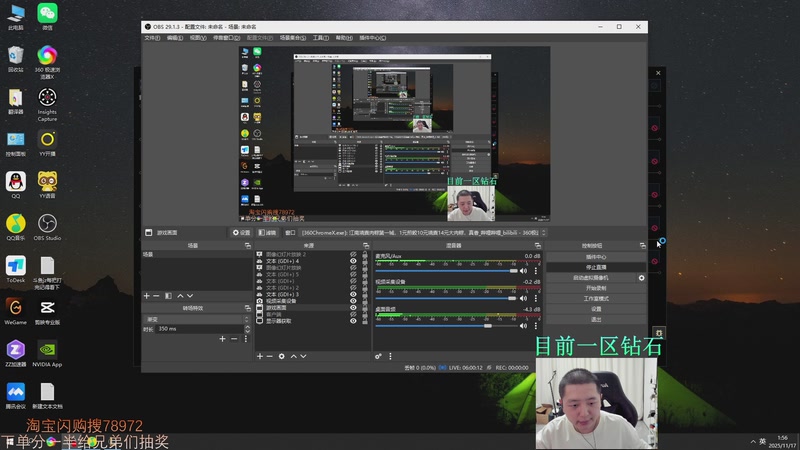Open source properties gear in sources toolbar
Viewport: 800px width, 450px height.
click(x=282, y=356)
